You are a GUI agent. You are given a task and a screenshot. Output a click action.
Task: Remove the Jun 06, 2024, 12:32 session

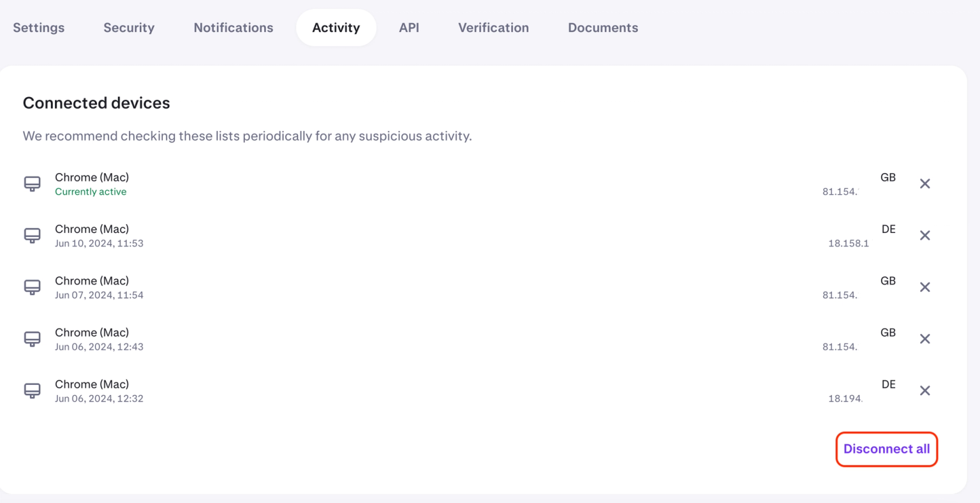924,391
